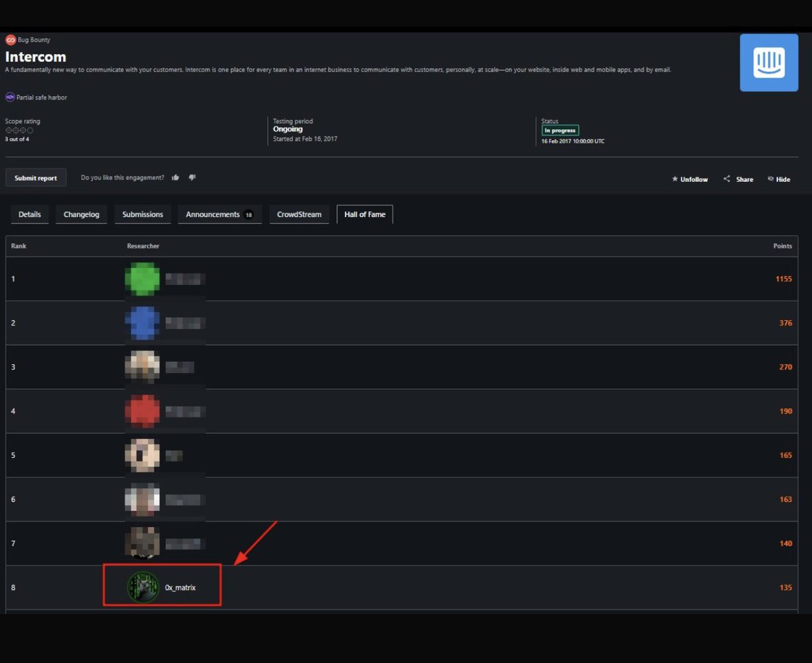Click the thumbs up like icon
812x663 pixels.
tap(176, 177)
